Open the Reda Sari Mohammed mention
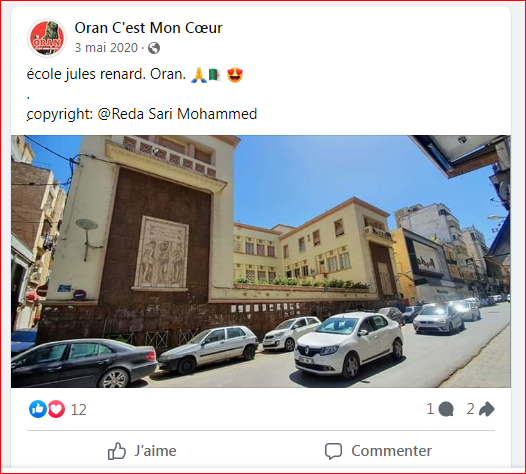 point(177,114)
